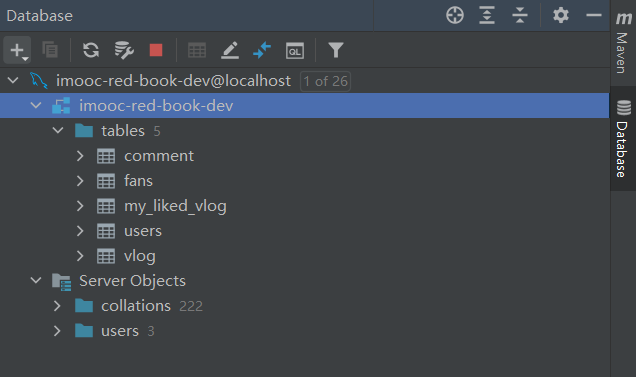Expand the users folder under Server Objects
This screenshot has height=377, width=636.
57,331
